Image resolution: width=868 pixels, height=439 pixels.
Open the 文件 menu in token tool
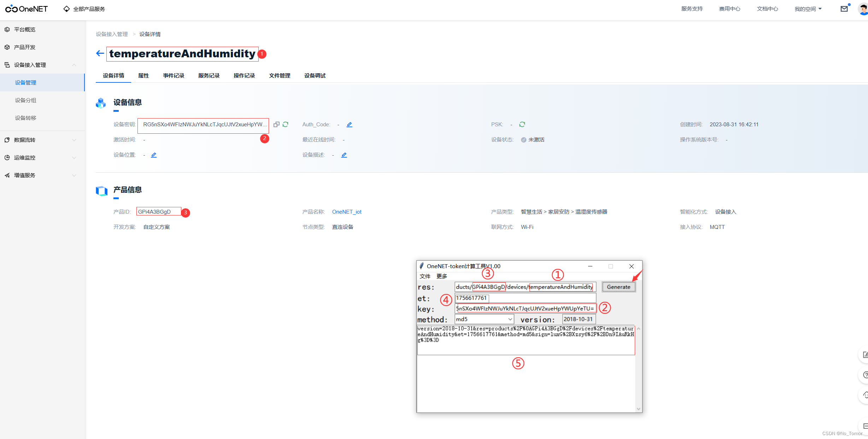[x=425, y=276]
